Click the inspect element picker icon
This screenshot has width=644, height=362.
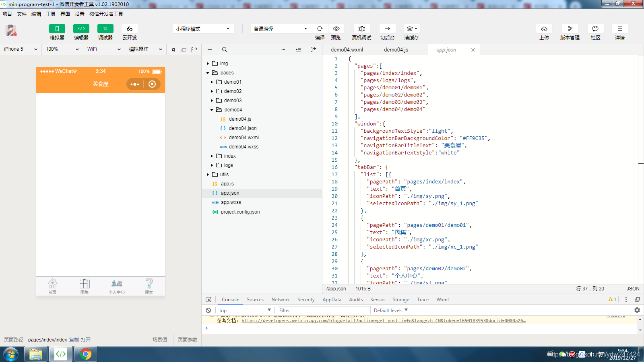point(208,300)
